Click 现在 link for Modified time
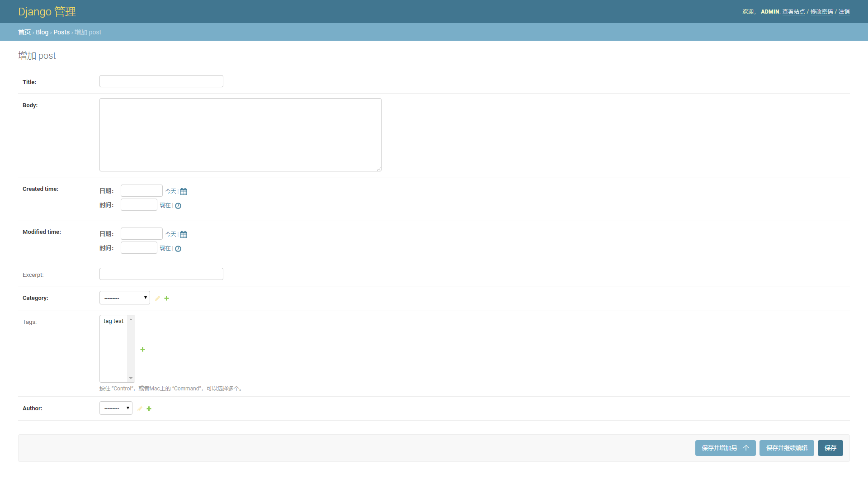 click(165, 248)
